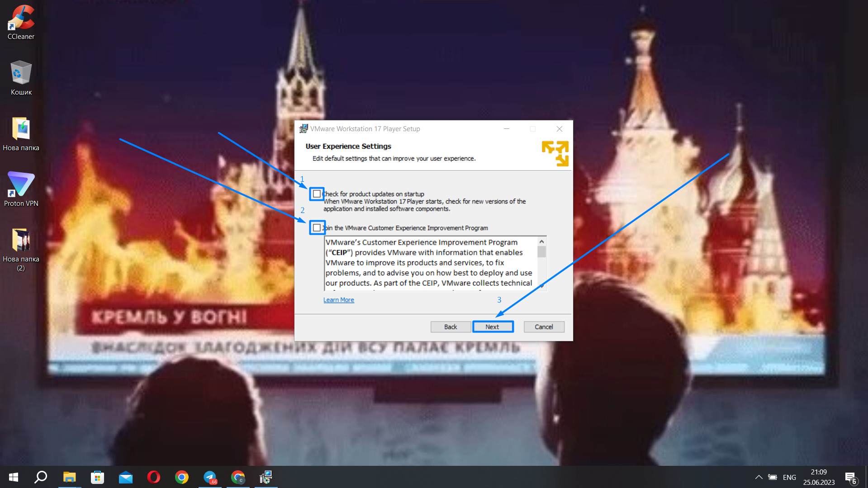Close the VMware setup window
Image resolution: width=868 pixels, height=488 pixels.
click(560, 129)
